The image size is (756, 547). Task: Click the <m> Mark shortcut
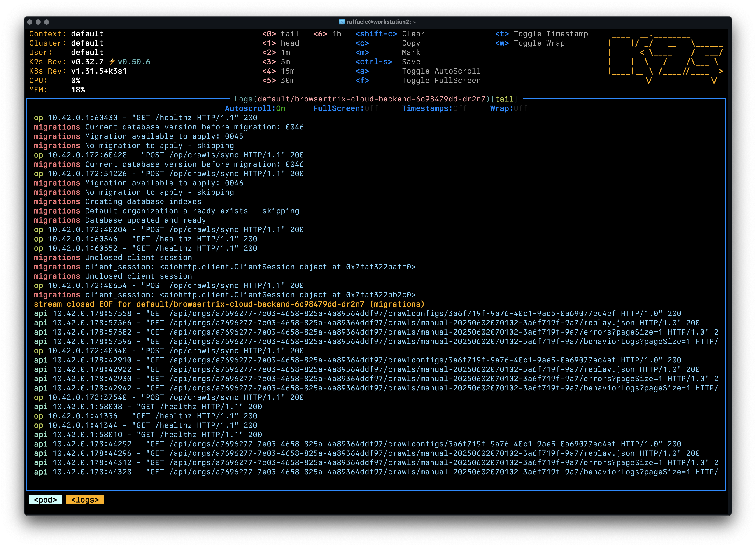388,52
